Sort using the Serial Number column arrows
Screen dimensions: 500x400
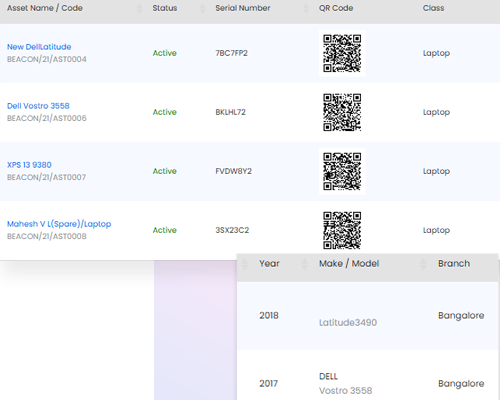click(x=306, y=8)
